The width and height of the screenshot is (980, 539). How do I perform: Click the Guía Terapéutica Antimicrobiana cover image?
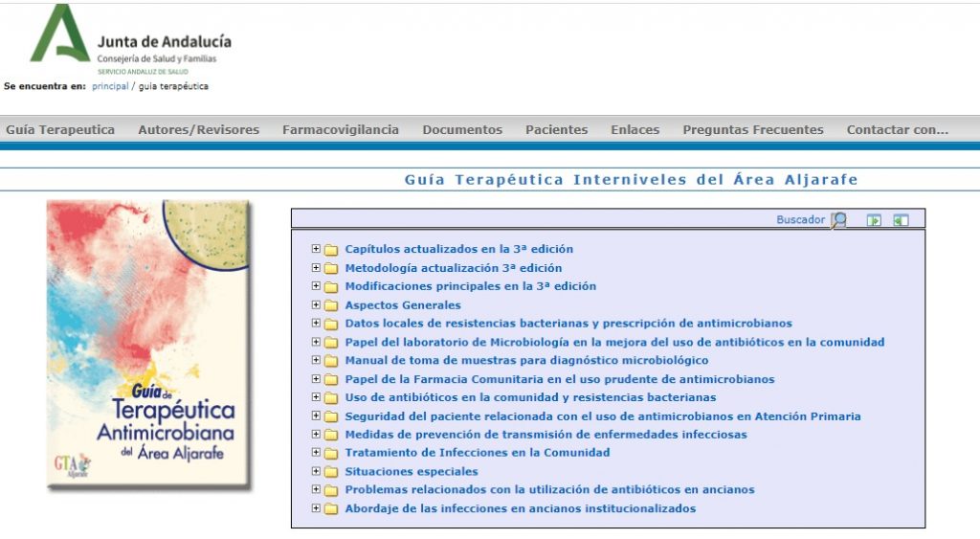pyautogui.click(x=148, y=344)
